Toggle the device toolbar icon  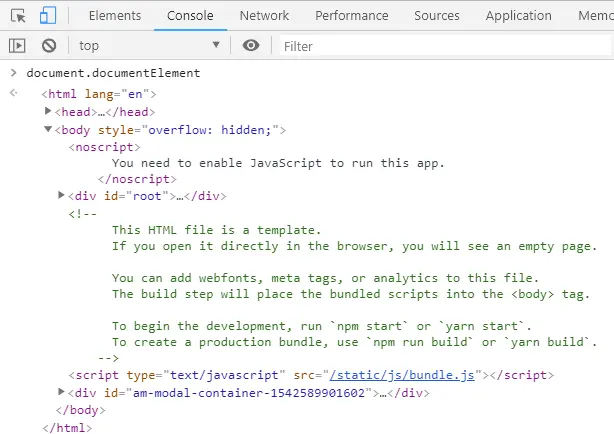pos(48,16)
